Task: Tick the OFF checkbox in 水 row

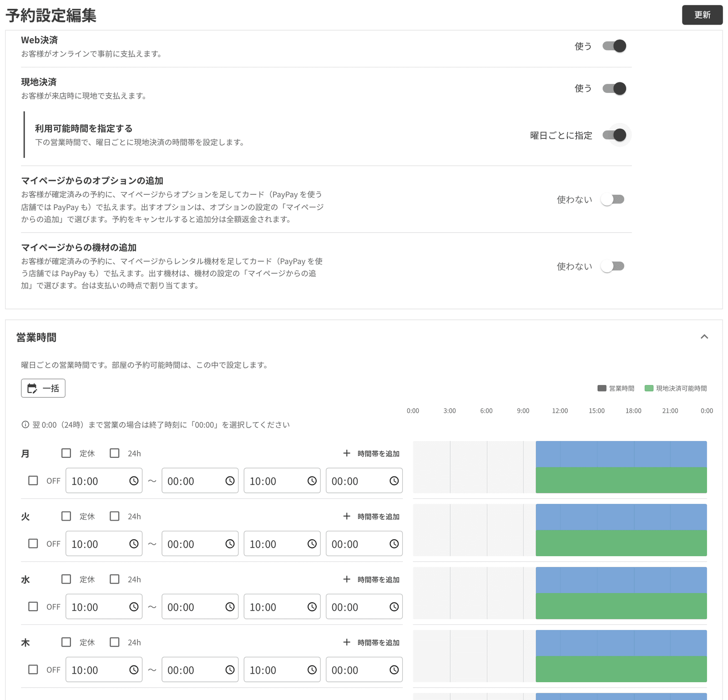Action: (33, 607)
